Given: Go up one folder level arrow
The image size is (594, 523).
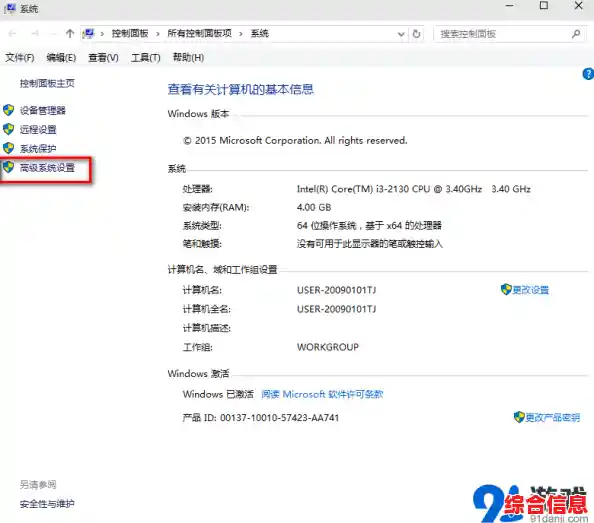Looking at the screenshot, I should coord(70,34).
